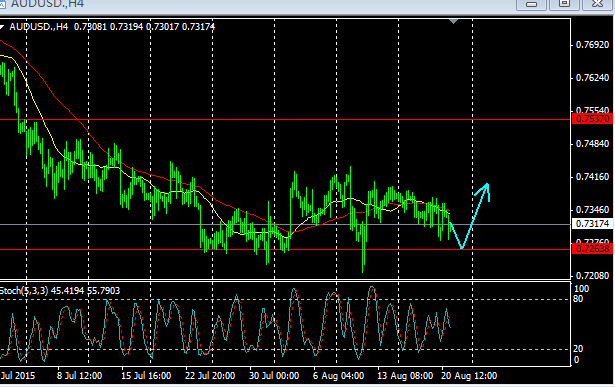
Task: Click the 0.73460 price scale value
Action: click(592, 210)
